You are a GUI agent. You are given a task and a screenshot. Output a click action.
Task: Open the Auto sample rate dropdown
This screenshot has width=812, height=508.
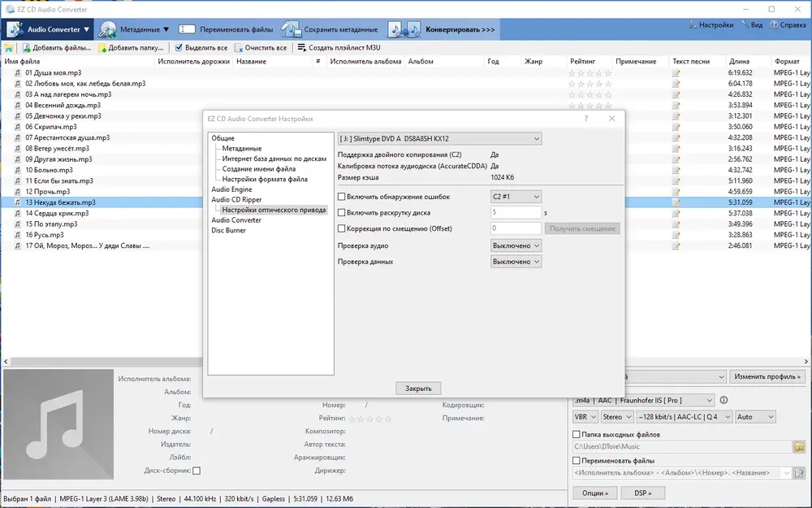coord(755,417)
